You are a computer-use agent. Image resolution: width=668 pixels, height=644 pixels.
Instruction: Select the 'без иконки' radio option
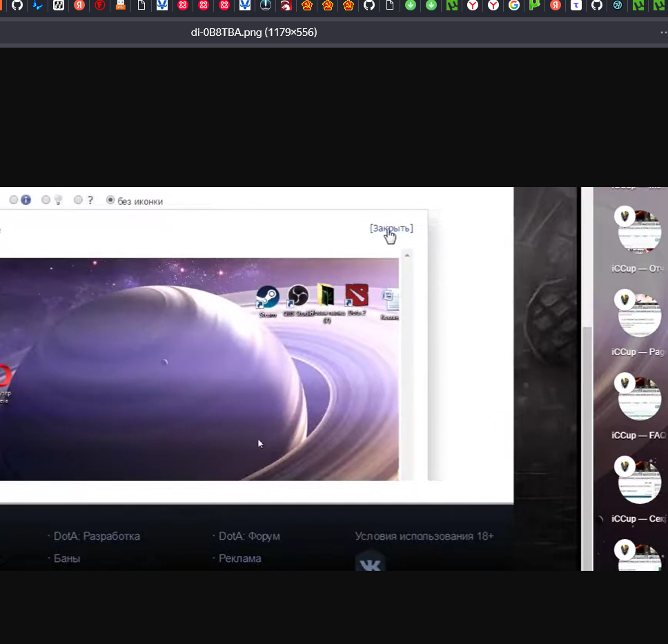110,200
